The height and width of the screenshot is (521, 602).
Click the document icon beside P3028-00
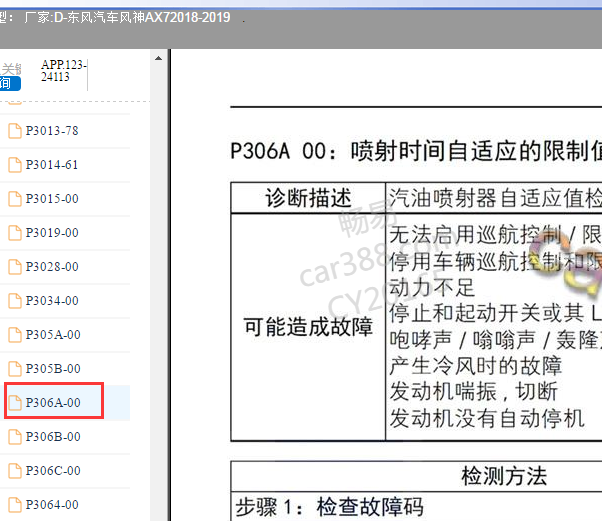pyautogui.click(x=15, y=267)
